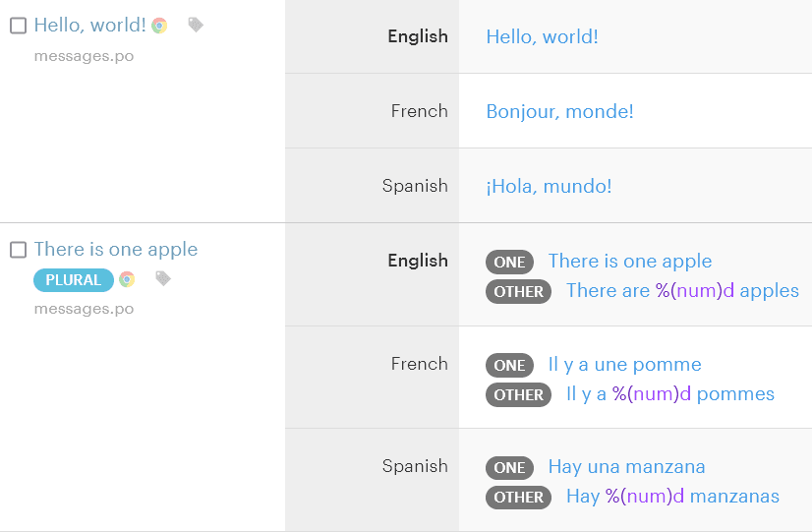
Task: Edit the Spanish translation "¡Hola, mundo!"
Action: pos(549,187)
